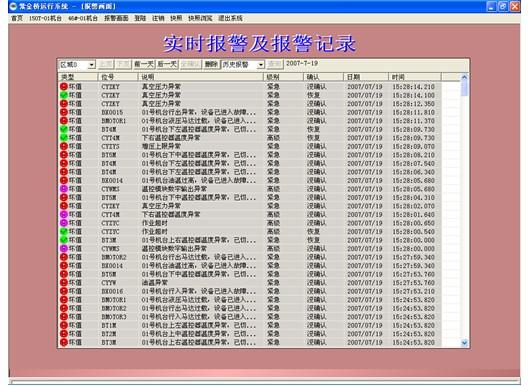Select the 报警画面 menu item

(x=116, y=18)
